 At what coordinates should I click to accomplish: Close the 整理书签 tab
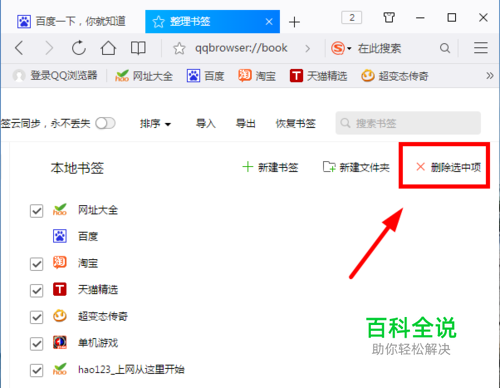tap(269, 22)
